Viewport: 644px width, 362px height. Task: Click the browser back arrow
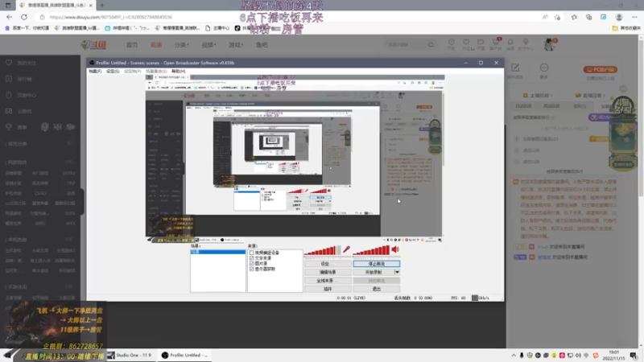10,17
